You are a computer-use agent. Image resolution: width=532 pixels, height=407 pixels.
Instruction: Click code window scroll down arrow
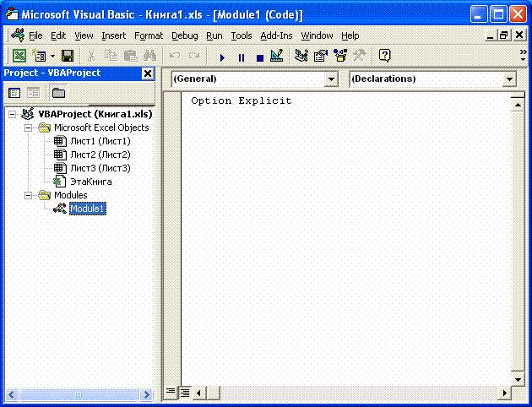518,379
